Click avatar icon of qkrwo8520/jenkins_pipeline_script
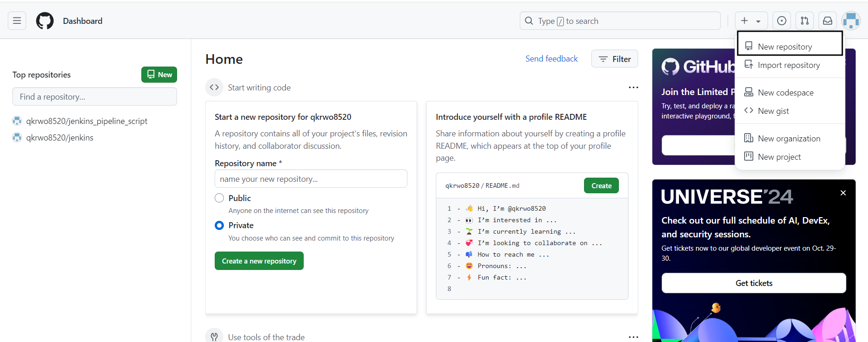The height and width of the screenshot is (342, 868). coord(17,121)
